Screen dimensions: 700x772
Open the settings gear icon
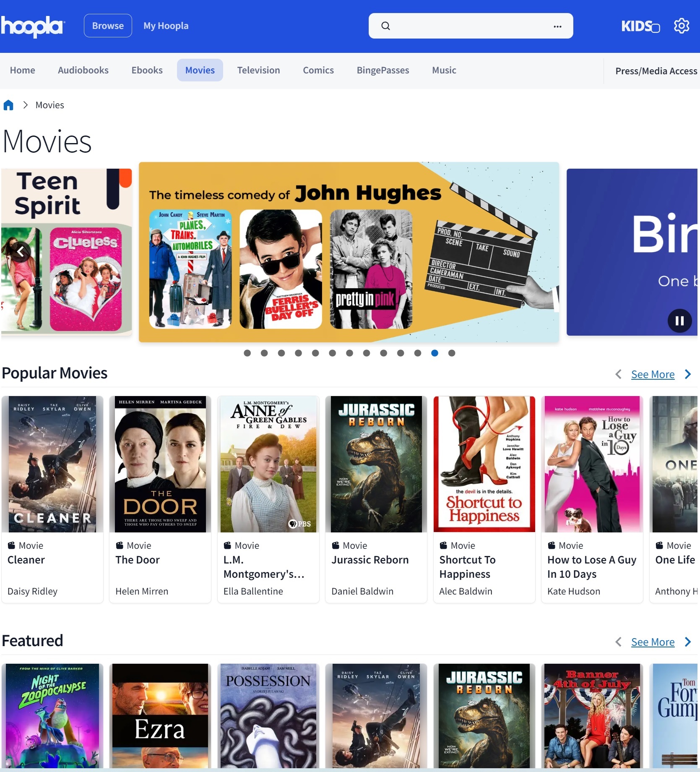point(682,26)
